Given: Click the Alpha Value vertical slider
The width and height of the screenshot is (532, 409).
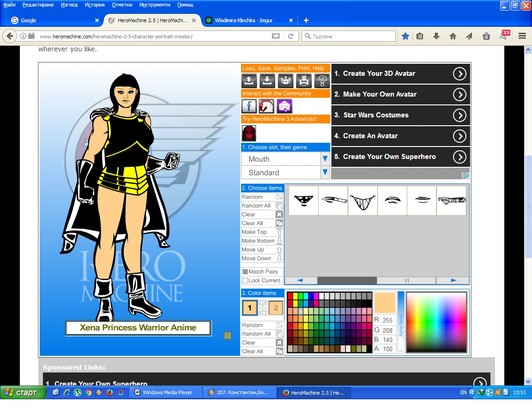Looking at the screenshot, I should [401, 323].
